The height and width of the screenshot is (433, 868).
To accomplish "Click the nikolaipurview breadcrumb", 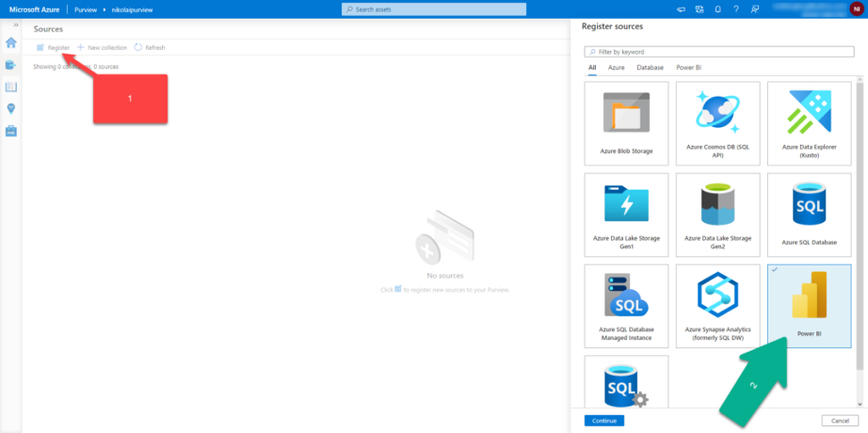I will coord(131,10).
